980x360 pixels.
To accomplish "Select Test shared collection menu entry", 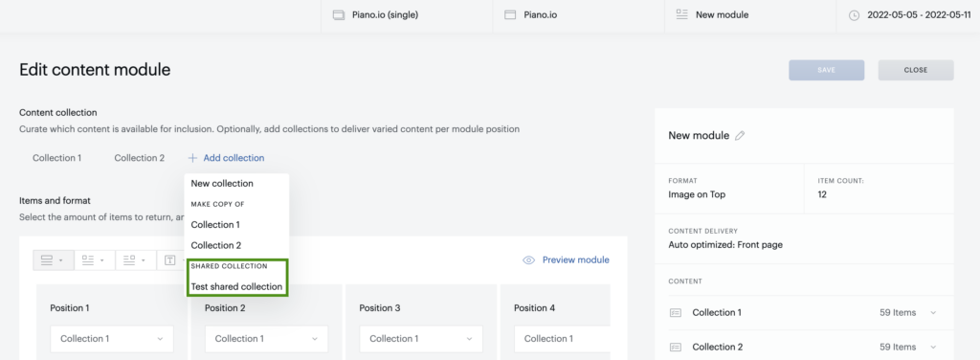I will (x=237, y=287).
